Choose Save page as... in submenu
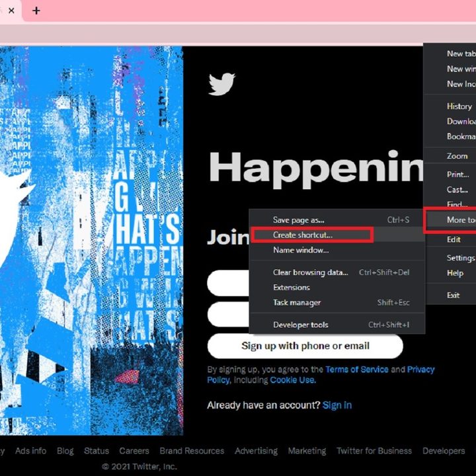The height and width of the screenshot is (476, 476). click(337, 219)
